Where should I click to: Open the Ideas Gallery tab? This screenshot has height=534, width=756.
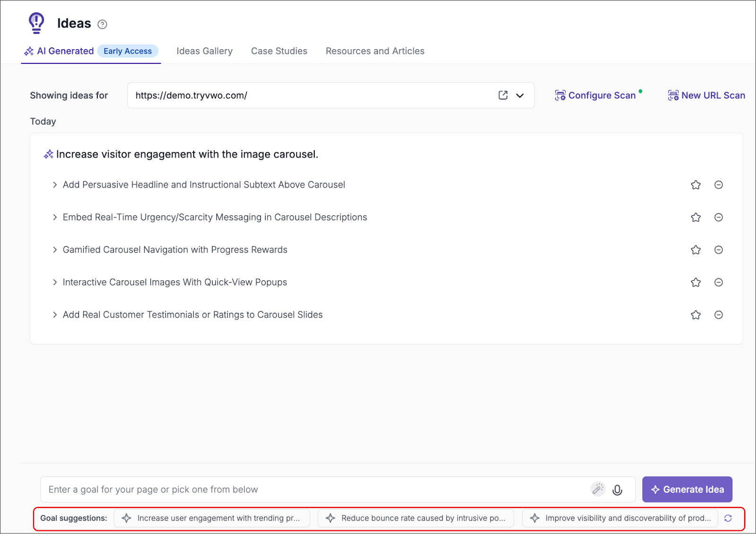(x=205, y=51)
